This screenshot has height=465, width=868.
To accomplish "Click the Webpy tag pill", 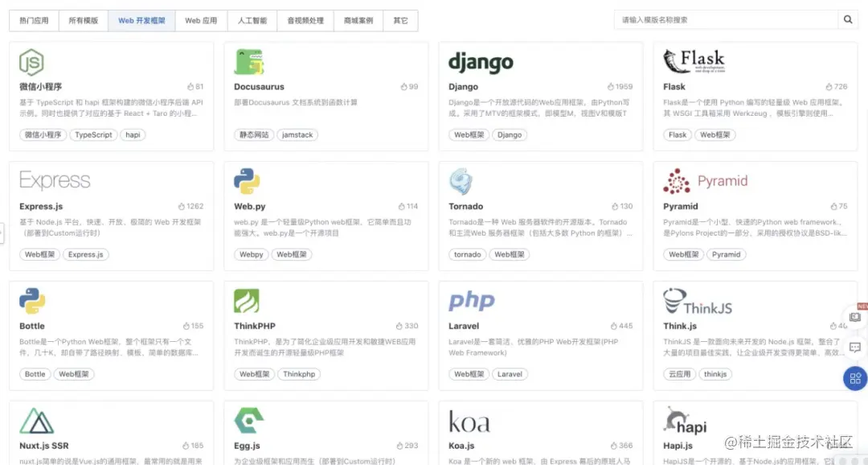I will (252, 254).
